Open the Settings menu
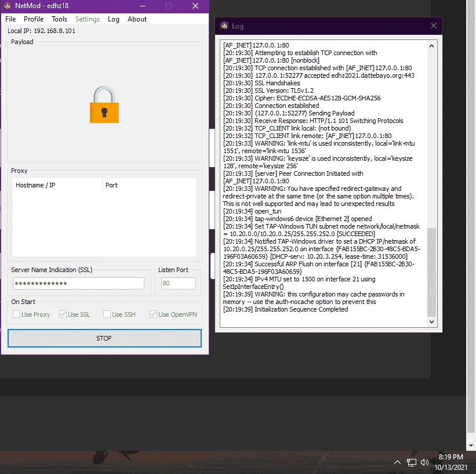The width and height of the screenshot is (476, 474). 88,19
